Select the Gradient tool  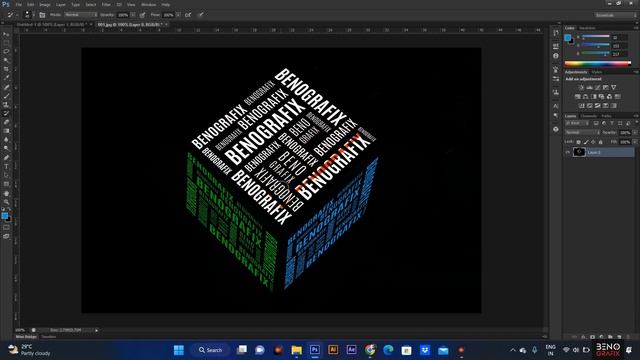click(6, 131)
